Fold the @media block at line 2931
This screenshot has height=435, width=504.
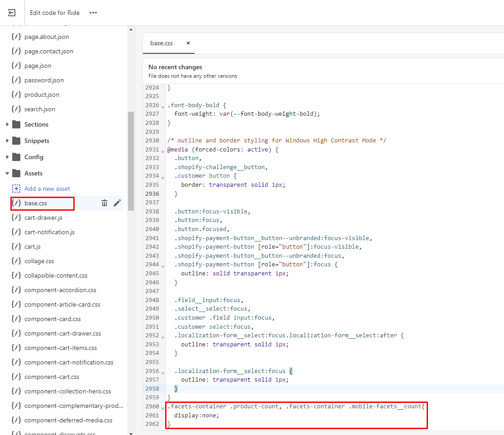162,151
